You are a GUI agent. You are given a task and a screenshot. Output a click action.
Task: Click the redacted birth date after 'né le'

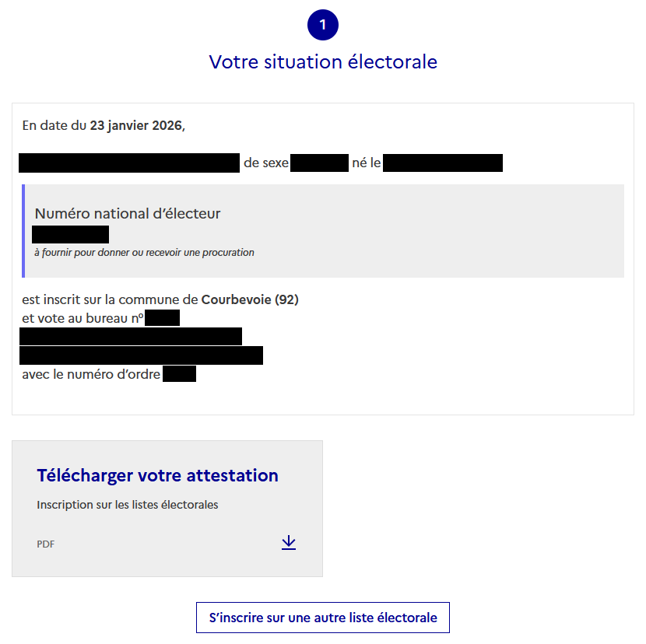[443, 163]
